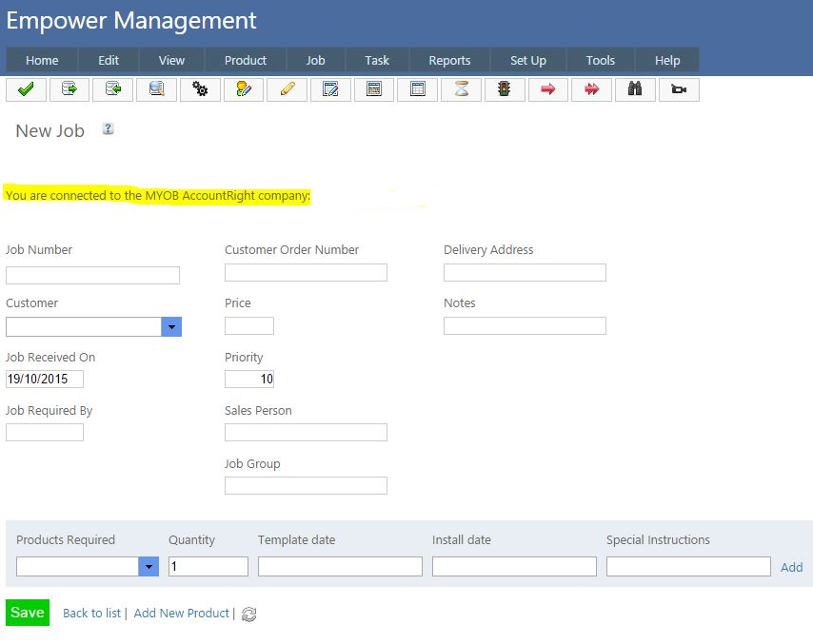
Task: Click the hourglass toolbar icon
Action: click(462, 89)
